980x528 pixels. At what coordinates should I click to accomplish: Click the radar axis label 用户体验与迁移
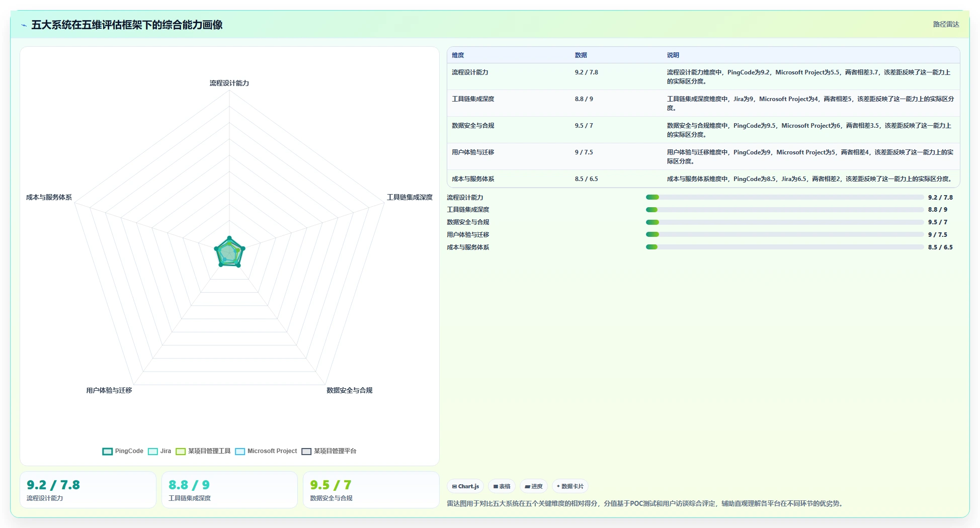click(x=109, y=390)
